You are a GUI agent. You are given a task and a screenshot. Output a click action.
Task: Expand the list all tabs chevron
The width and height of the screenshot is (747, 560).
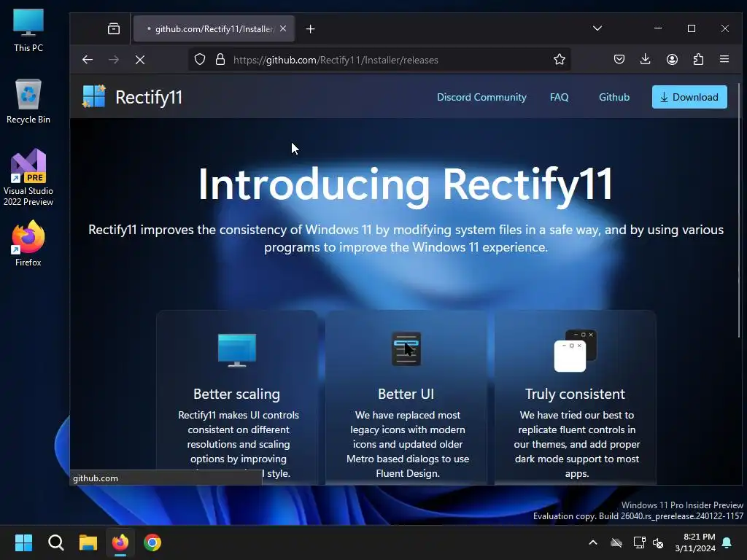(x=597, y=28)
